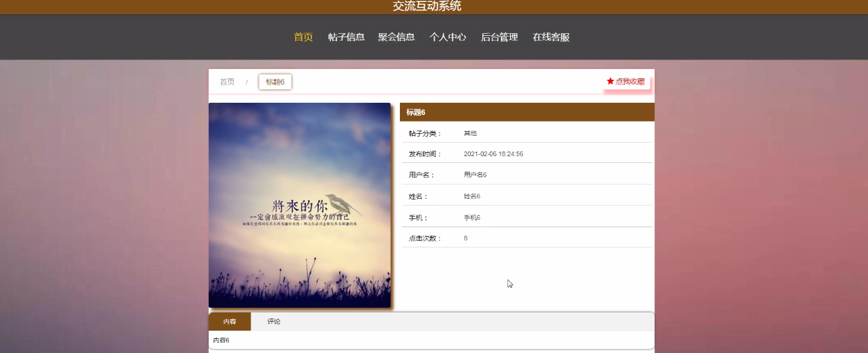868x353 pixels.
Task: Open the 聚会信息 menu item
Action: (397, 37)
